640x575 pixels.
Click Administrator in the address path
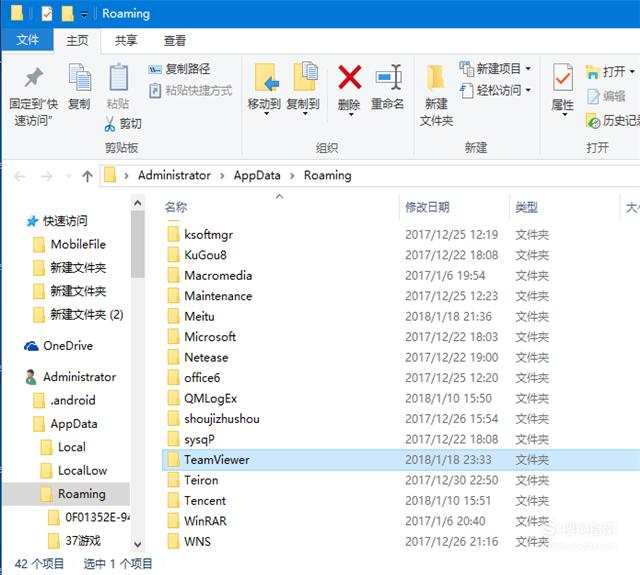tap(174, 175)
